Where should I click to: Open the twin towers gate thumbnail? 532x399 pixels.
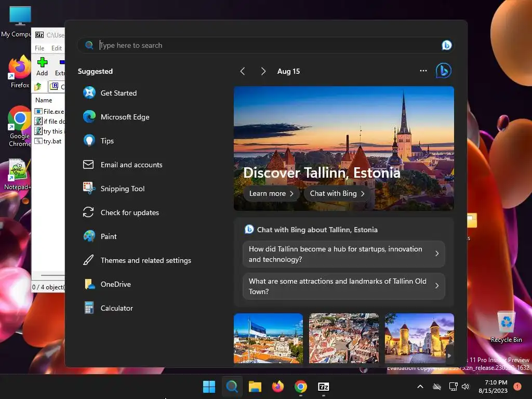tap(419, 338)
